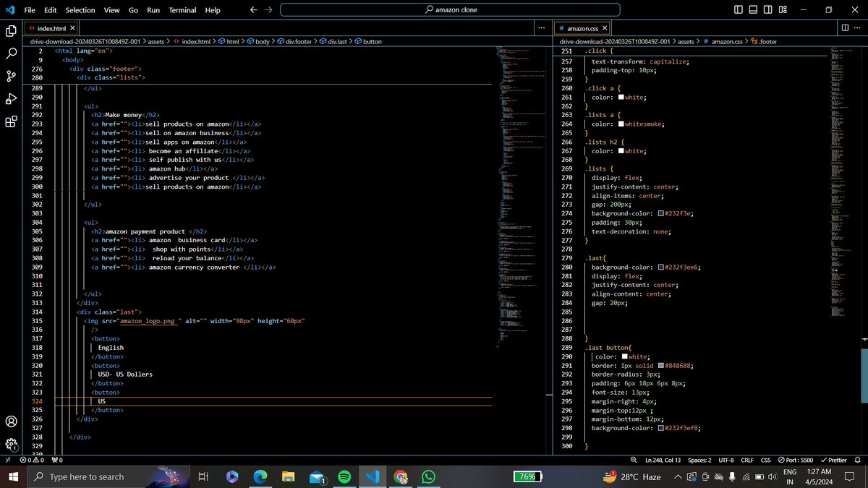Viewport: 868px width, 488px height.
Task: Show errors and warnings in status bar
Action: (x=32, y=460)
